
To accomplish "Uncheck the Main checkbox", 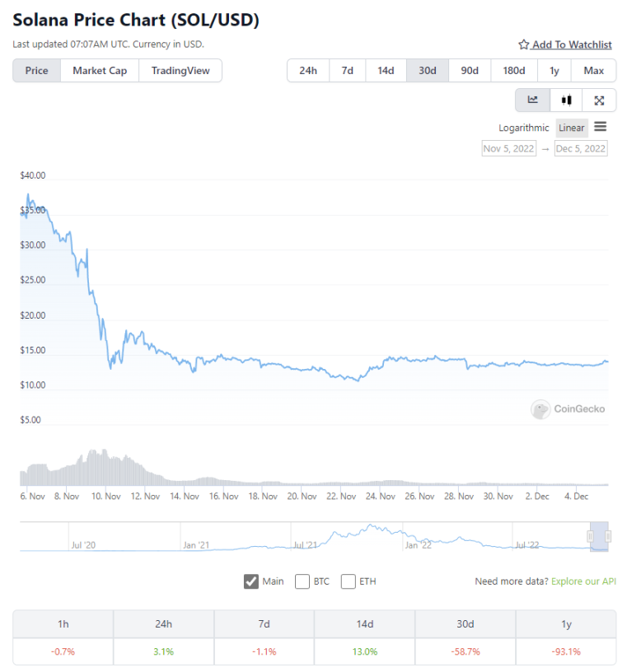I will [251, 581].
